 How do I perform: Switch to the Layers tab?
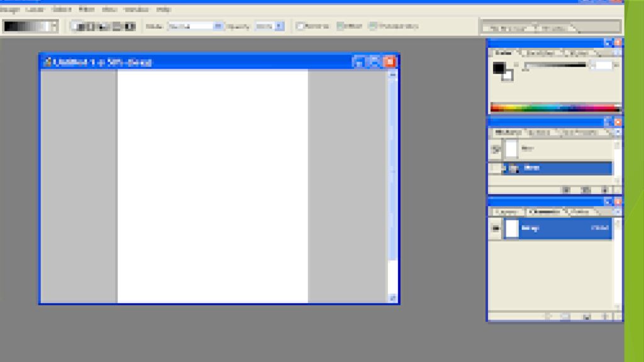tap(506, 212)
